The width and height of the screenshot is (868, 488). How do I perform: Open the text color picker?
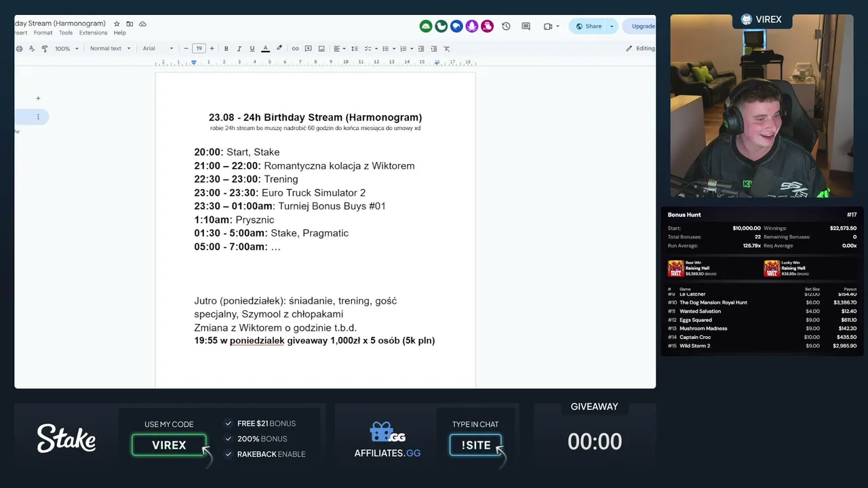coord(265,49)
